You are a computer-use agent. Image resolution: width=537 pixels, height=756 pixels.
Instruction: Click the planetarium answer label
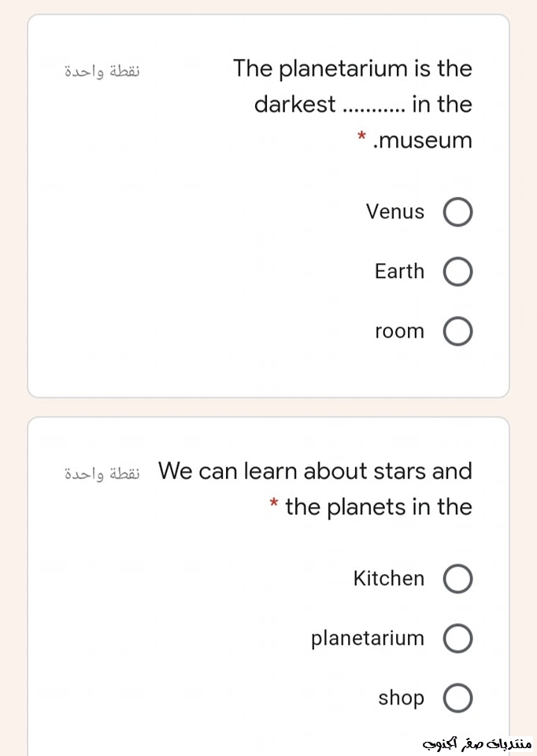tap(367, 639)
